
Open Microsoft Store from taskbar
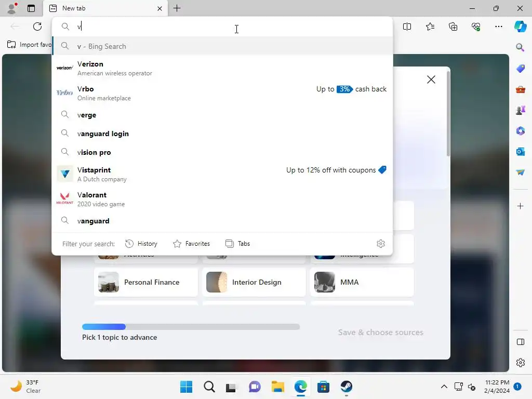(x=323, y=387)
